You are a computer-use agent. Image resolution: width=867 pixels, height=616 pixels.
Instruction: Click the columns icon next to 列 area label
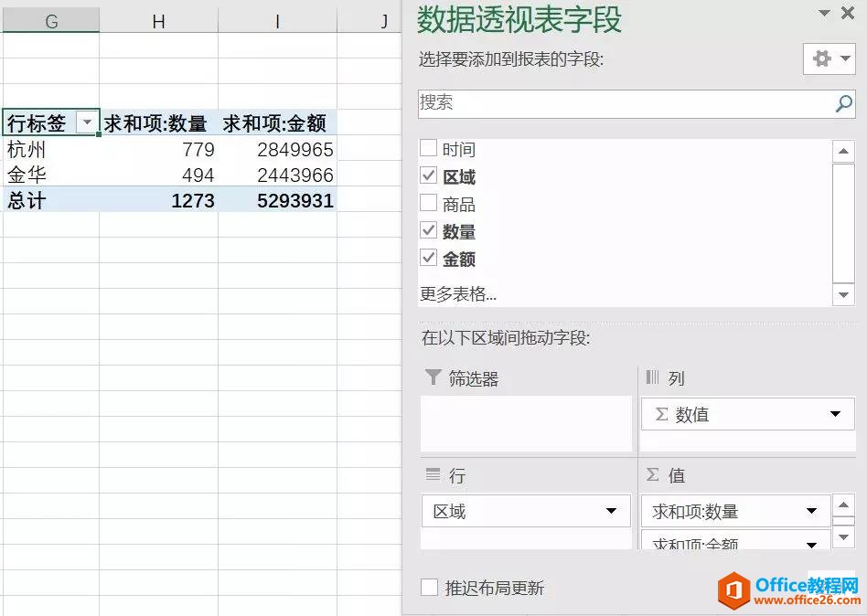click(x=651, y=378)
